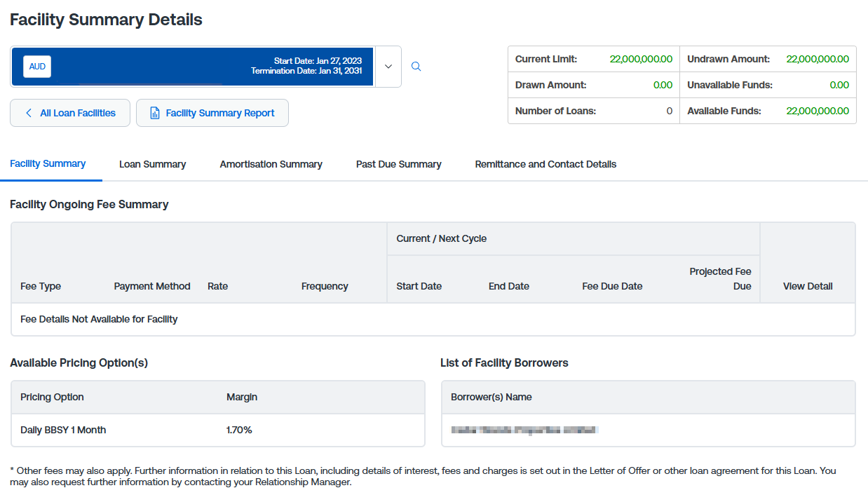Click the blurred borrower name row

pyautogui.click(x=649, y=430)
